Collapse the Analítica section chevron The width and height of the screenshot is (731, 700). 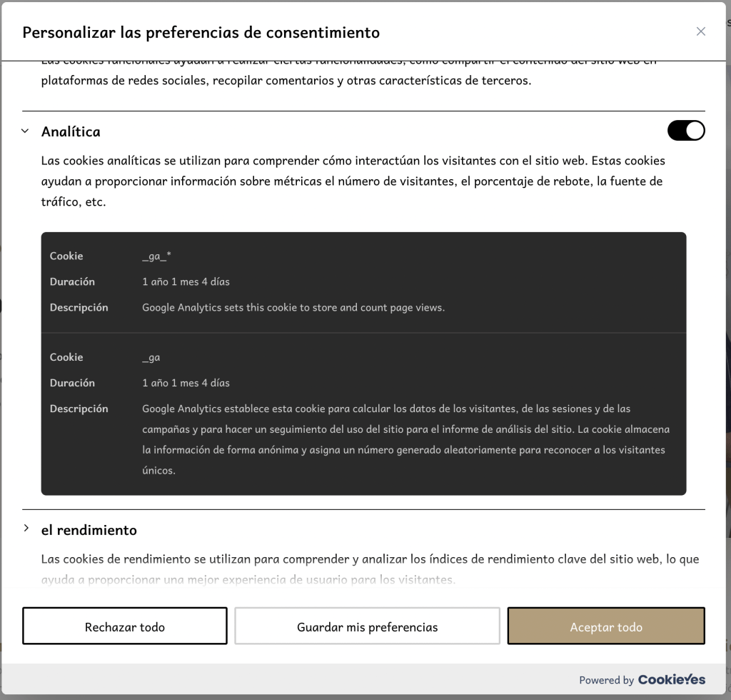click(26, 131)
